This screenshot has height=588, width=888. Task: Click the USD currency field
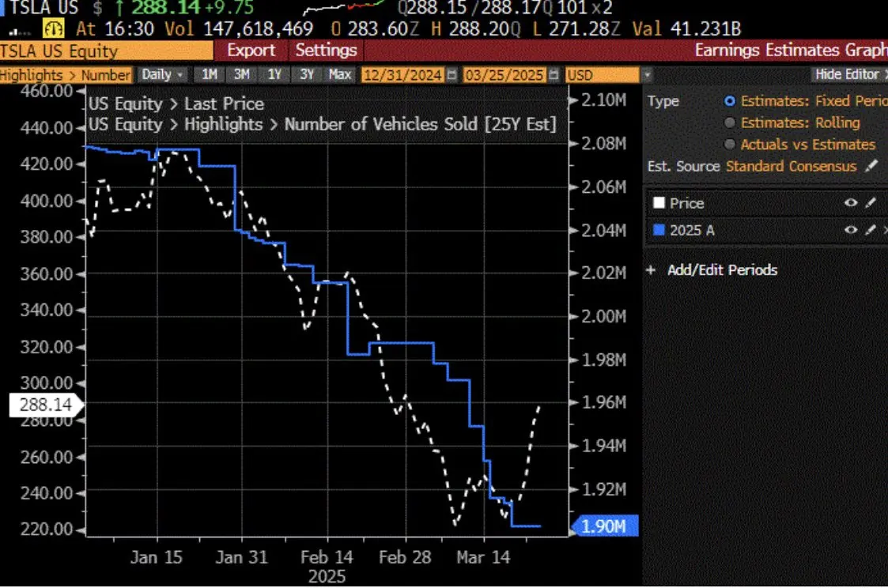point(602,75)
